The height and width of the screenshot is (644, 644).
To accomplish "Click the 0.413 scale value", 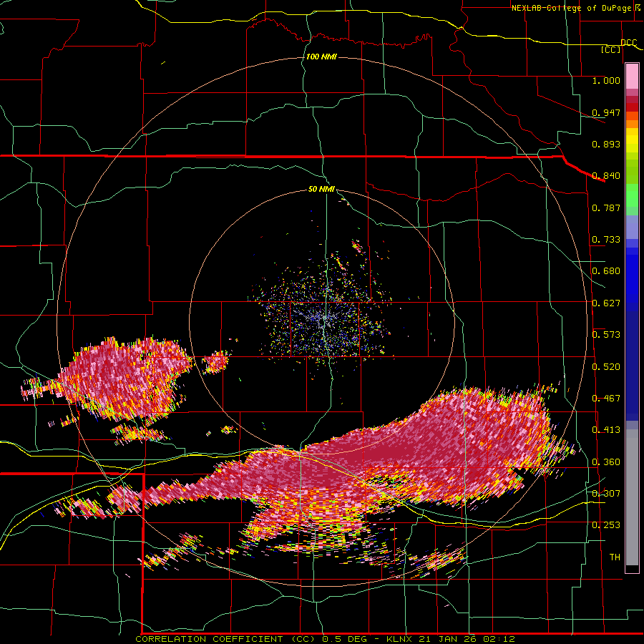I will pyautogui.click(x=606, y=430).
